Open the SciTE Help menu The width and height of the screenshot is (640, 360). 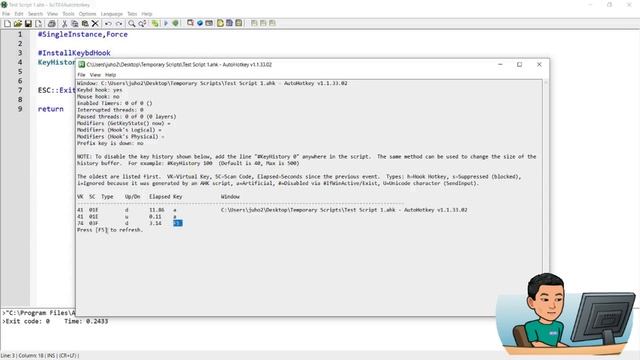click(x=147, y=14)
